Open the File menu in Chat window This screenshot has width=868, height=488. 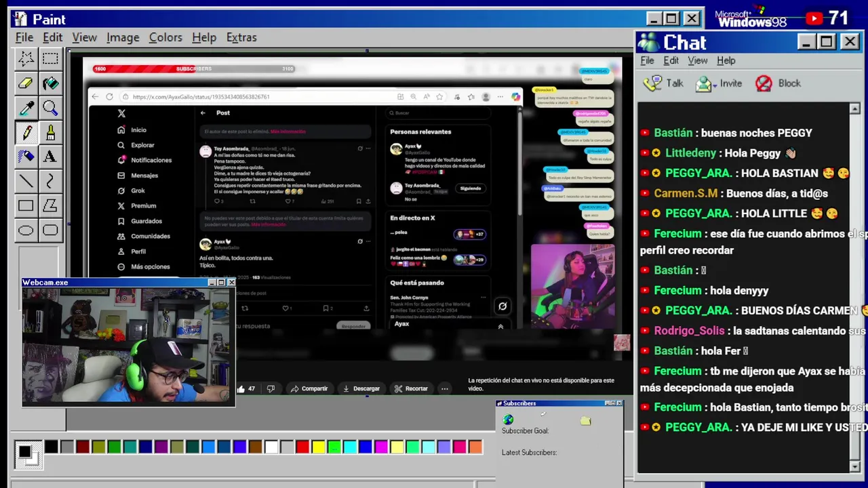647,60
